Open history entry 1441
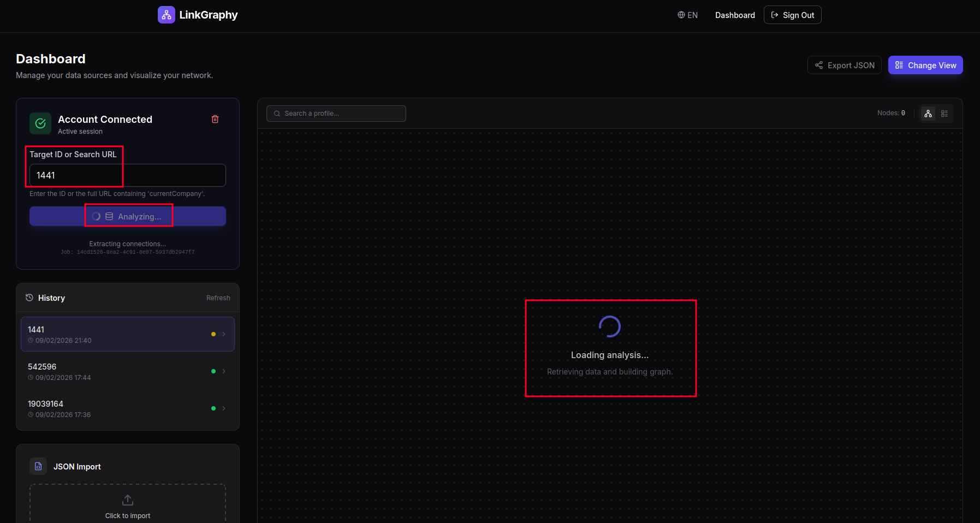 (128, 334)
